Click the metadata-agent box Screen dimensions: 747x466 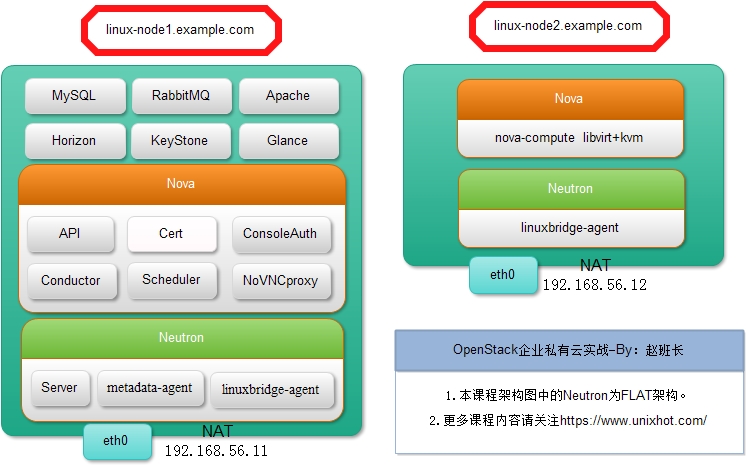pyautogui.click(x=151, y=388)
